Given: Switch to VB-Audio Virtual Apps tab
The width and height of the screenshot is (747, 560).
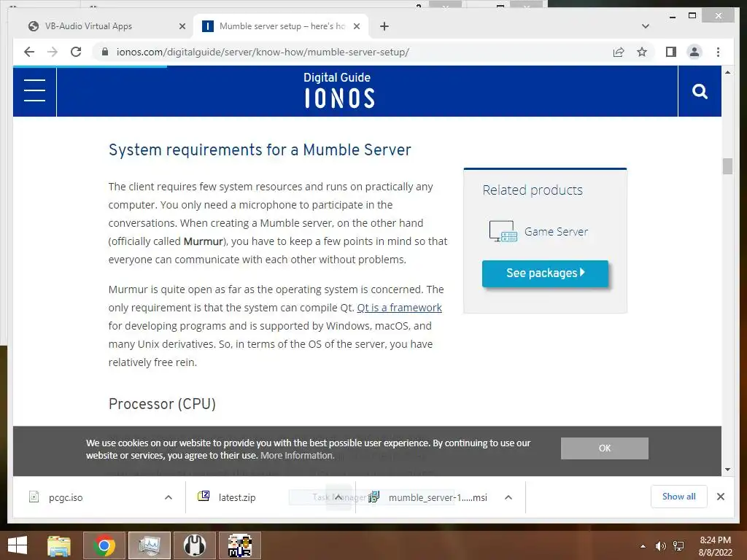Looking at the screenshot, I should [x=88, y=26].
